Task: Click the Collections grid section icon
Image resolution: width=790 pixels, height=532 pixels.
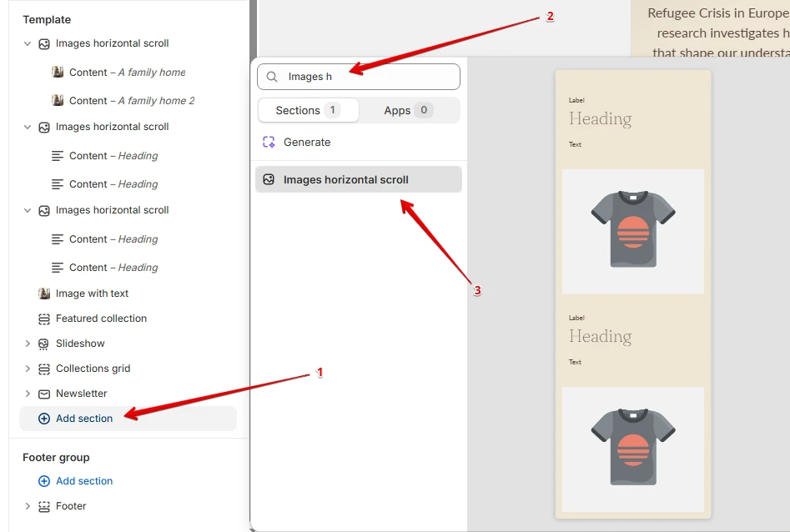Action: click(44, 369)
